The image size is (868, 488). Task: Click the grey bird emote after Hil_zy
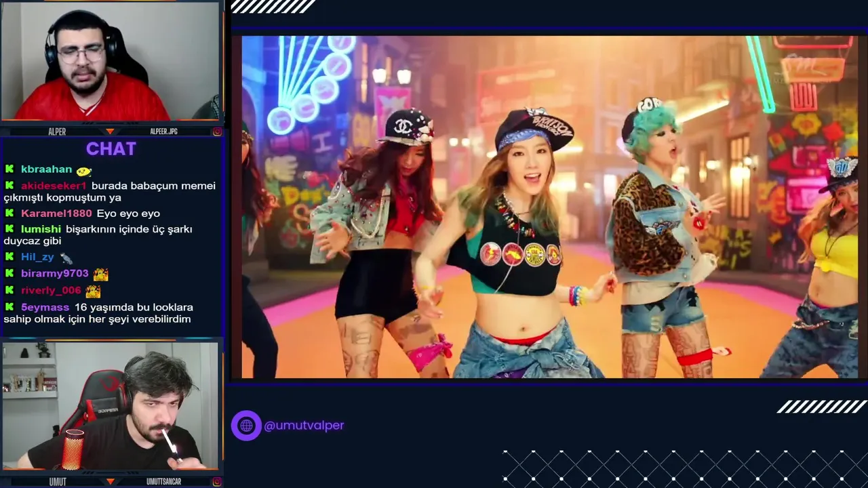coord(66,258)
